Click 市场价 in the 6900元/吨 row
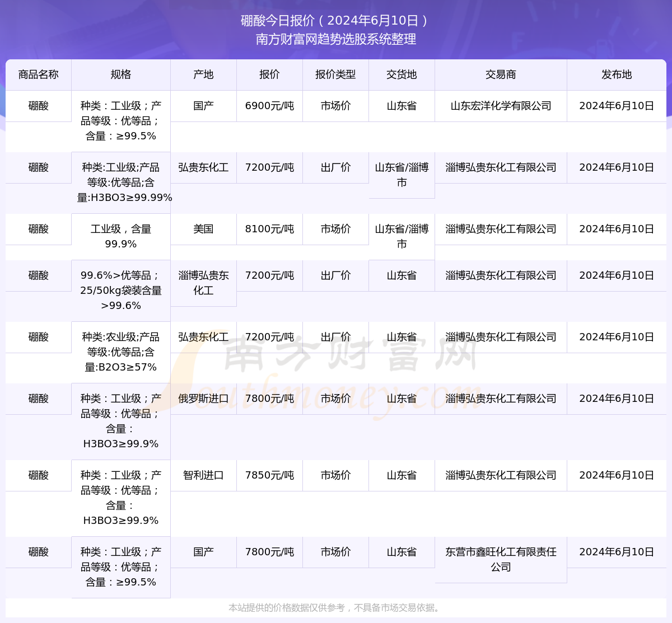This screenshot has width=672, height=623. tap(335, 106)
